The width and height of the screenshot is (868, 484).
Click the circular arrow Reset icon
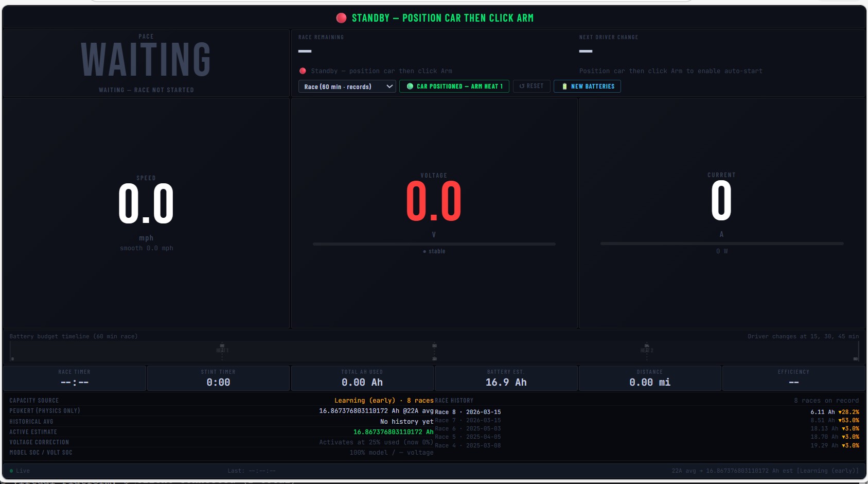click(522, 86)
